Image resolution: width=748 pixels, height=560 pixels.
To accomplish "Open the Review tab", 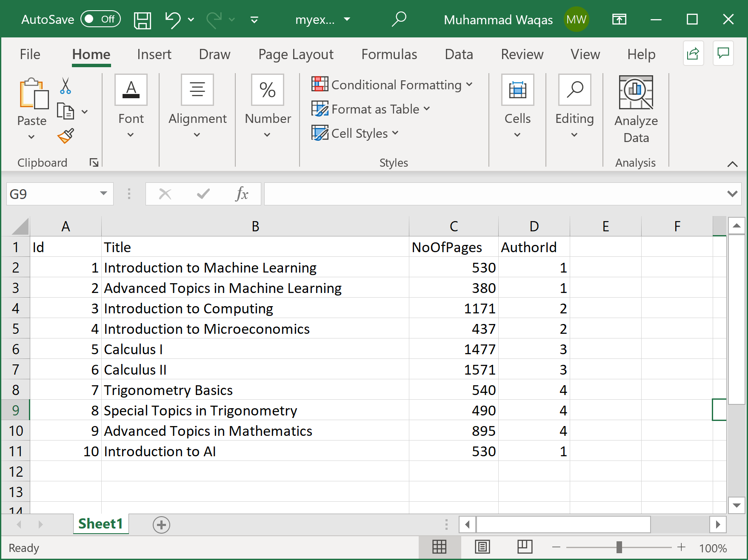I will pyautogui.click(x=522, y=54).
